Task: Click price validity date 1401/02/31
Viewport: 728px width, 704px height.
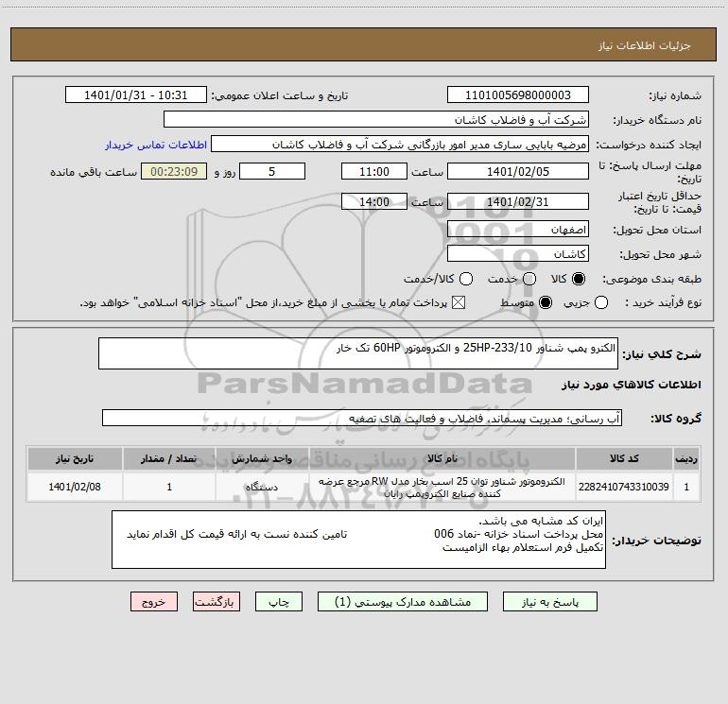Action: click(x=518, y=202)
